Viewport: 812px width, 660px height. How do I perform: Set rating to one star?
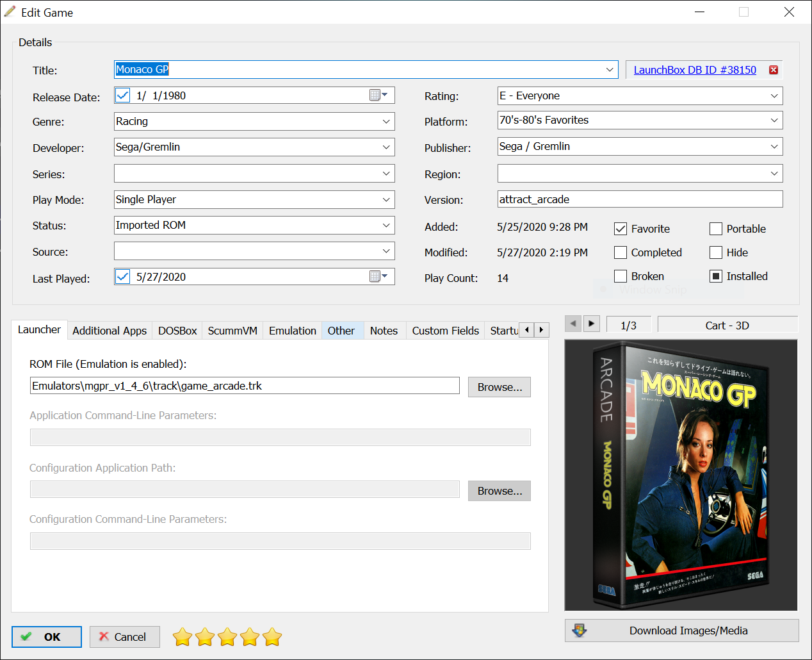pos(183,637)
